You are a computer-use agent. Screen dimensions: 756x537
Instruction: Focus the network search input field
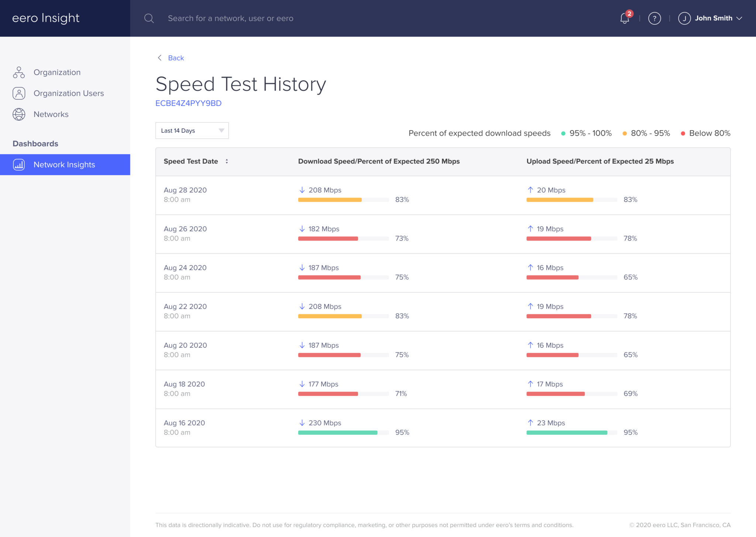point(231,18)
